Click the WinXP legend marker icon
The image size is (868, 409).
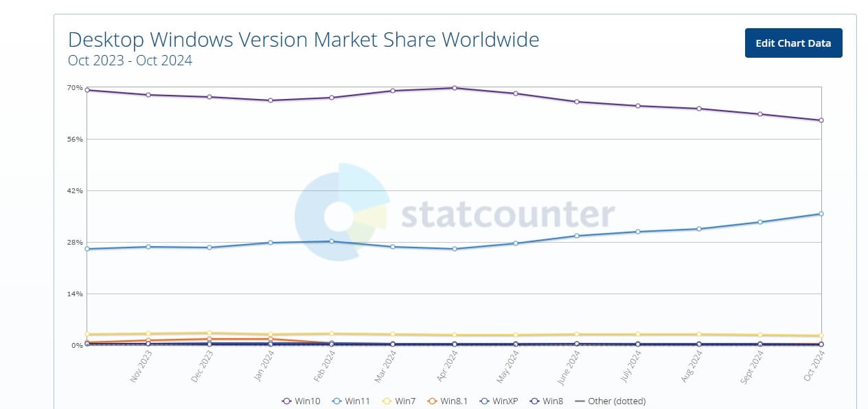485,401
